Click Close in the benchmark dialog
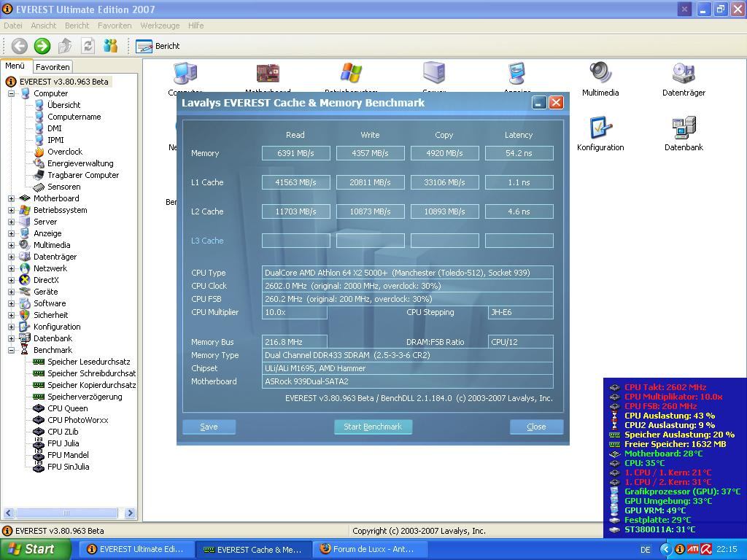Image resolution: width=747 pixels, height=560 pixels. (x=536, y=427)
